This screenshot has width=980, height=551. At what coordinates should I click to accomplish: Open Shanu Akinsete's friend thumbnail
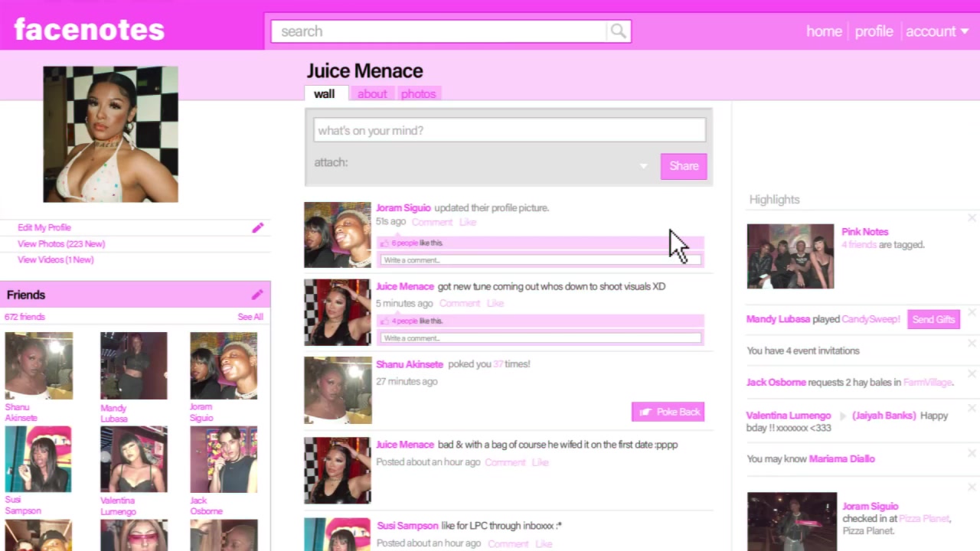(38, 366)
